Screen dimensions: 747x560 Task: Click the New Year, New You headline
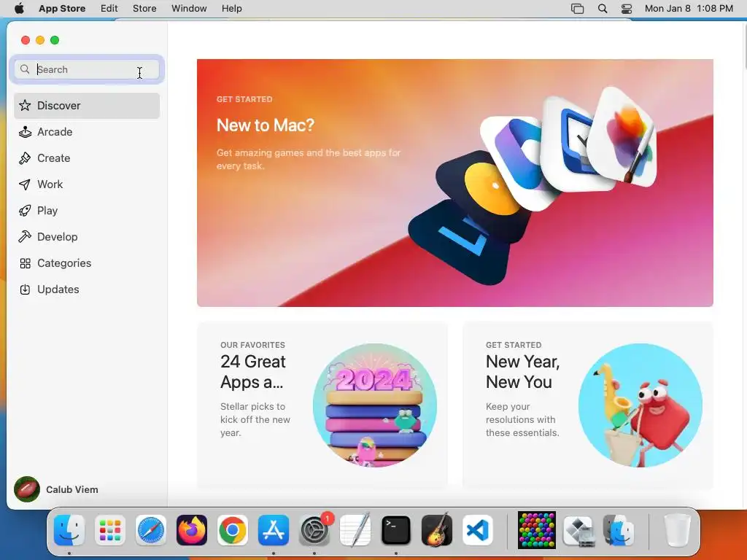coord(522,372)
